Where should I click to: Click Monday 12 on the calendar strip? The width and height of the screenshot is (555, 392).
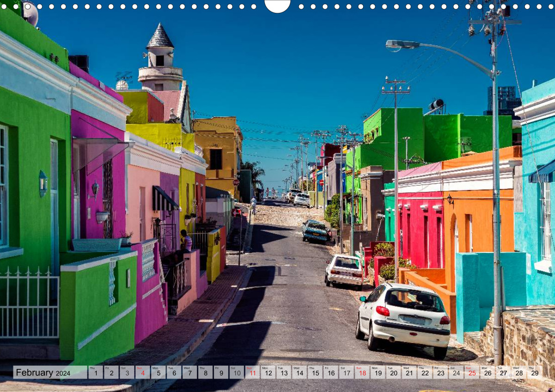tap(268, 373)
